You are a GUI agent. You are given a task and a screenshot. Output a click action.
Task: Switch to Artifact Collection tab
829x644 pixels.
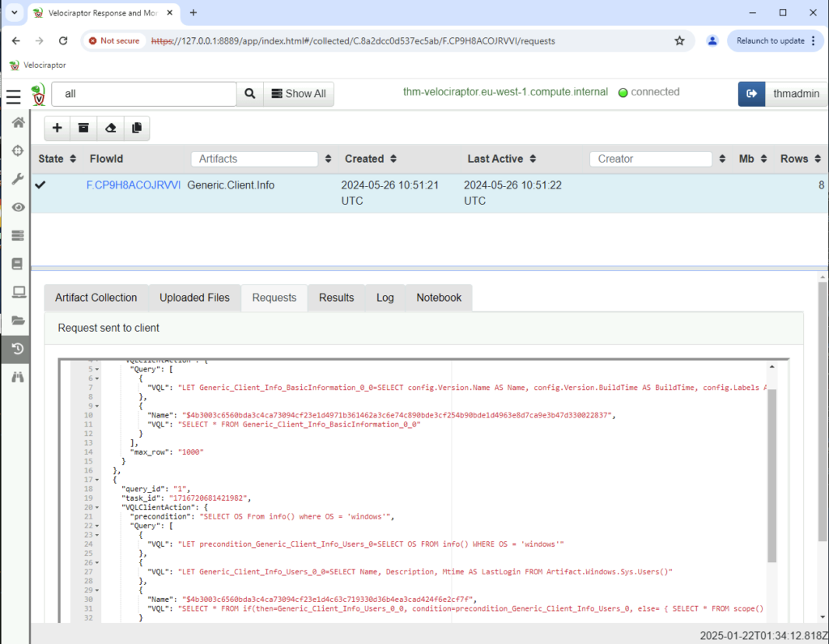tap(96, 298)
